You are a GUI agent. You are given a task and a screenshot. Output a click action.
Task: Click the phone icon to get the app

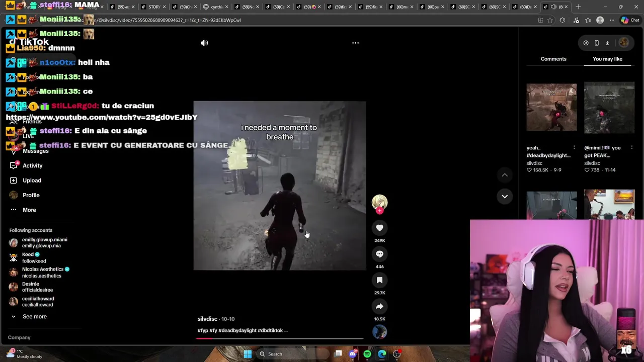pos(597,43)
